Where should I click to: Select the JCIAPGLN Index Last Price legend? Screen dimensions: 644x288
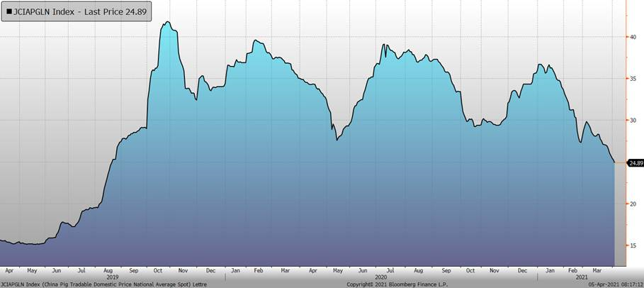pyautogui.click(x=77, y=11)
